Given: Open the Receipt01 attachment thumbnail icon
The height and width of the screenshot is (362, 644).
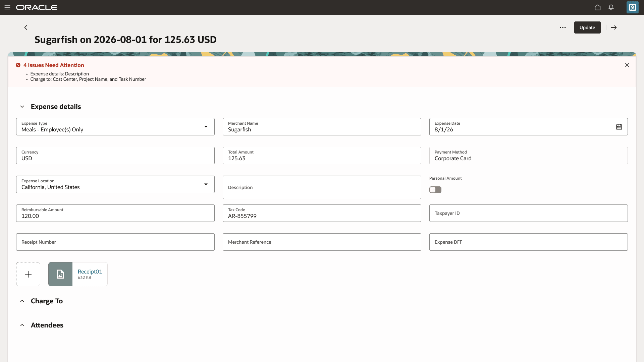Looking at the screenshot, I should point(60,274).
